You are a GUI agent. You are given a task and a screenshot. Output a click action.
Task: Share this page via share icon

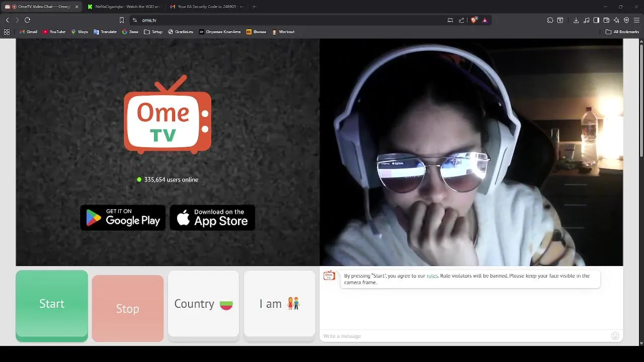[461, 20]
